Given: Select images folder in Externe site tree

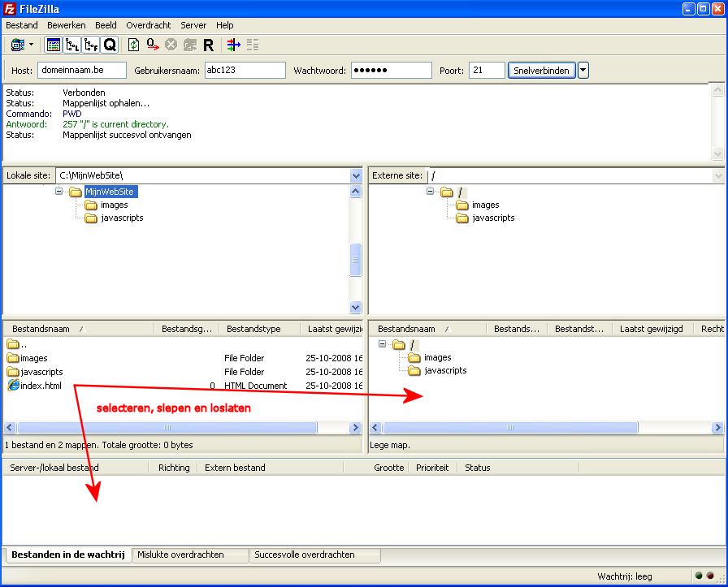Looking at the screenshot, I should 486,205.
